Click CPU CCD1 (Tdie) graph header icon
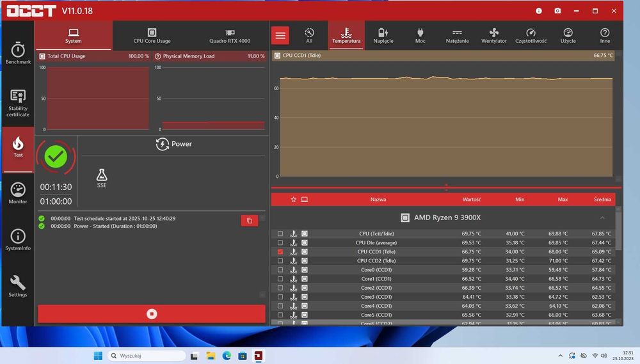This screenshot has width=640, height=364. [x=277, y=56]
